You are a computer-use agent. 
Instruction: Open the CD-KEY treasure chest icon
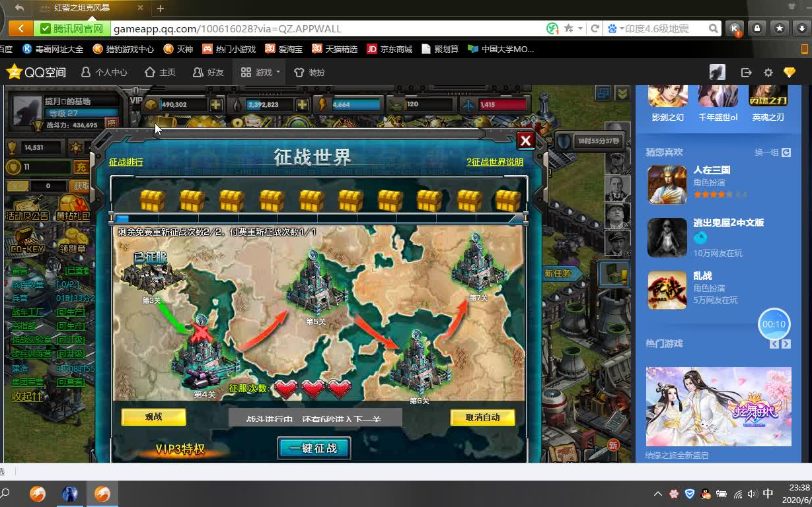pos(27,241)
